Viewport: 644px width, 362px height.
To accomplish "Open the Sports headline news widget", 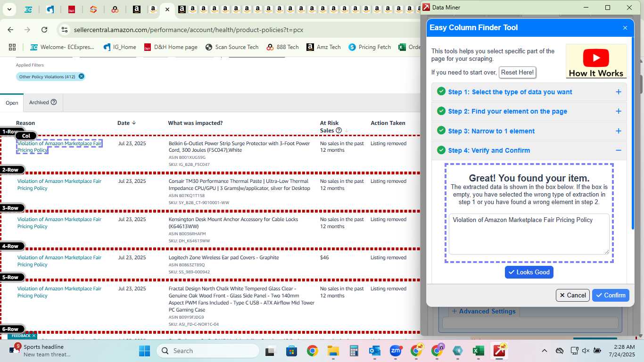I will (x=40, y=350).
